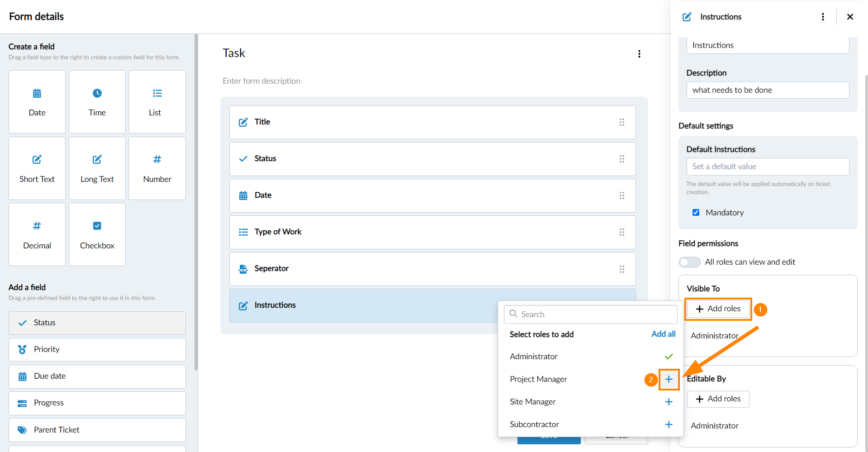Add Project Manager role with plus icon
868x452 pixels.
click(x=669, y=379)
